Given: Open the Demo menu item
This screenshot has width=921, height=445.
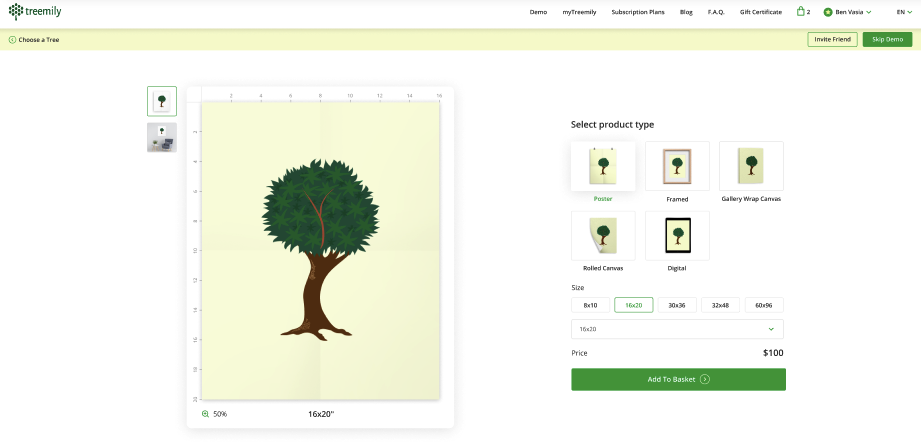Looking at the screenshot, I should pos(538,12).
